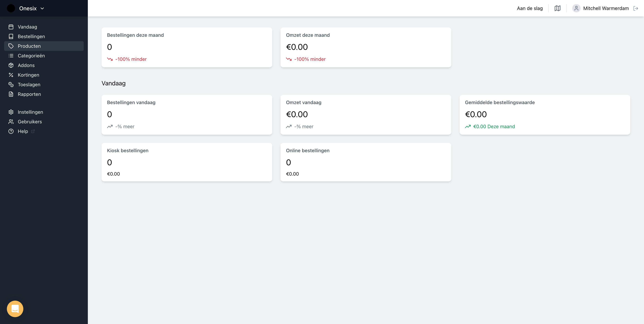Navigate to Addons

pyautogui.click(x=44, y=65)
